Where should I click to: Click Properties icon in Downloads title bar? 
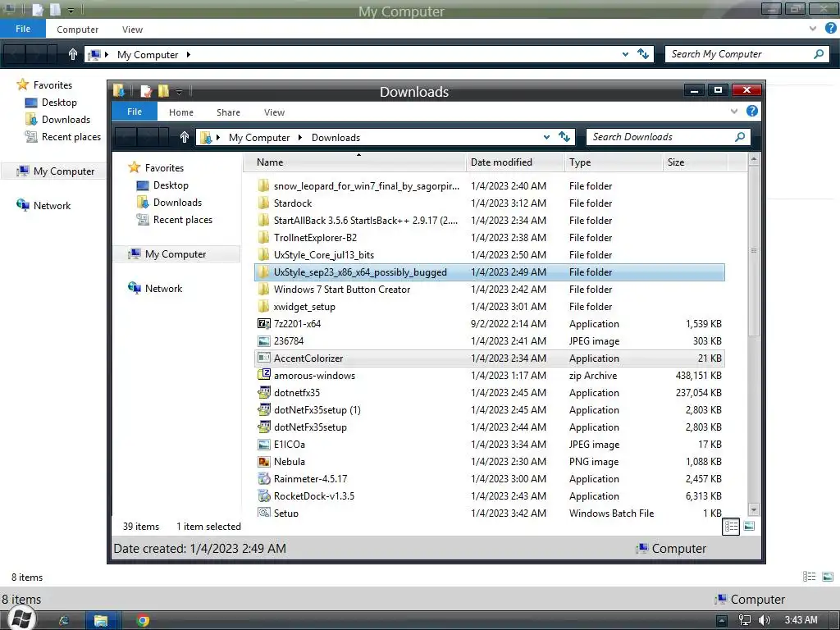pyautogui.click(x=146, y=91)
